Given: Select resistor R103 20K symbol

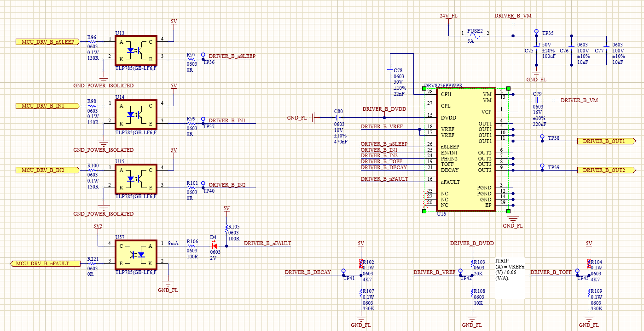Looking at the screenshot, I should [x=472, y=263].
